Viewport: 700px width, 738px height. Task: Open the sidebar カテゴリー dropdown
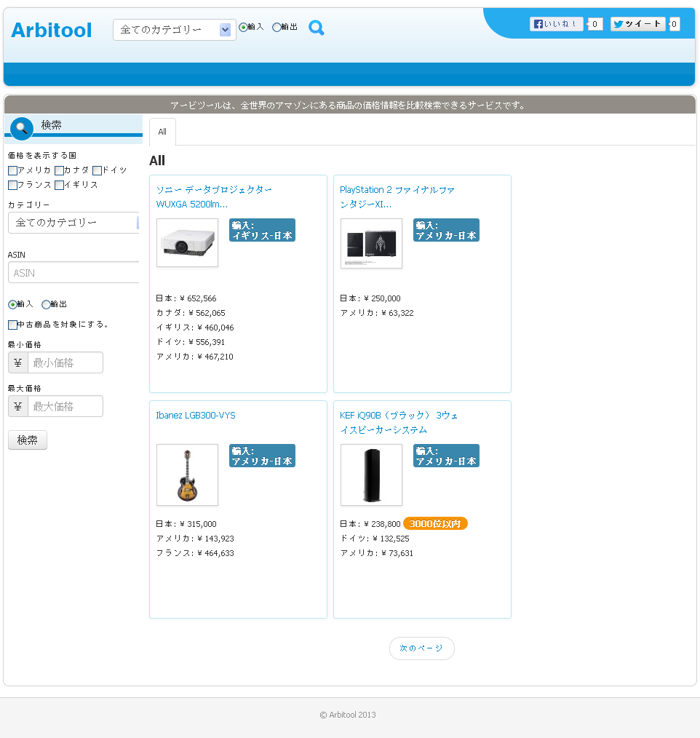pos(73,223)
